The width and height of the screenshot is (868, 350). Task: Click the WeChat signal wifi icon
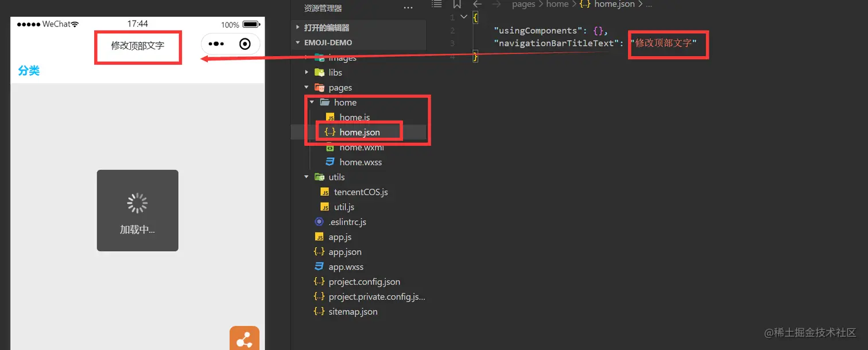[x=75, y=24]
